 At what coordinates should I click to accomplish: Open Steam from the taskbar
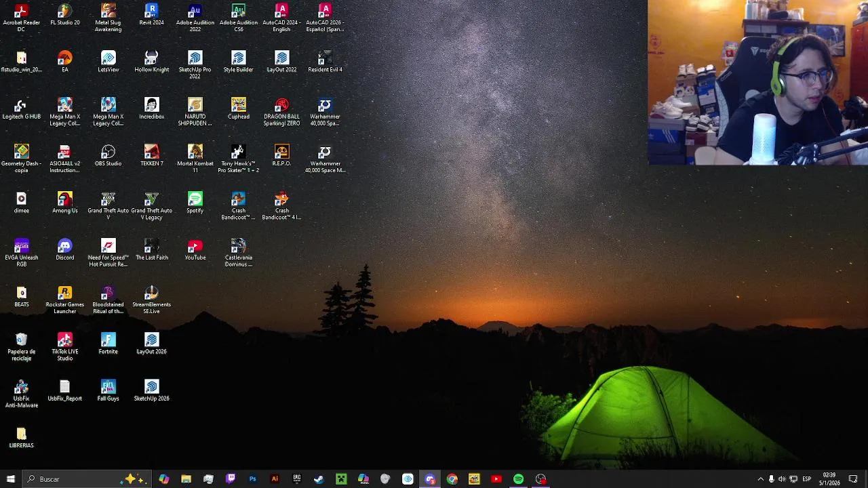pyautogui.click(x=319, y=479)
